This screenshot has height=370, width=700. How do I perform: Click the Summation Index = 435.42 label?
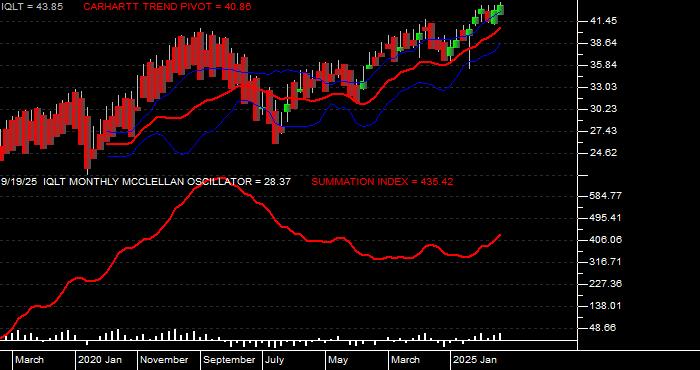pyautogui.click(x=382, y=182)
